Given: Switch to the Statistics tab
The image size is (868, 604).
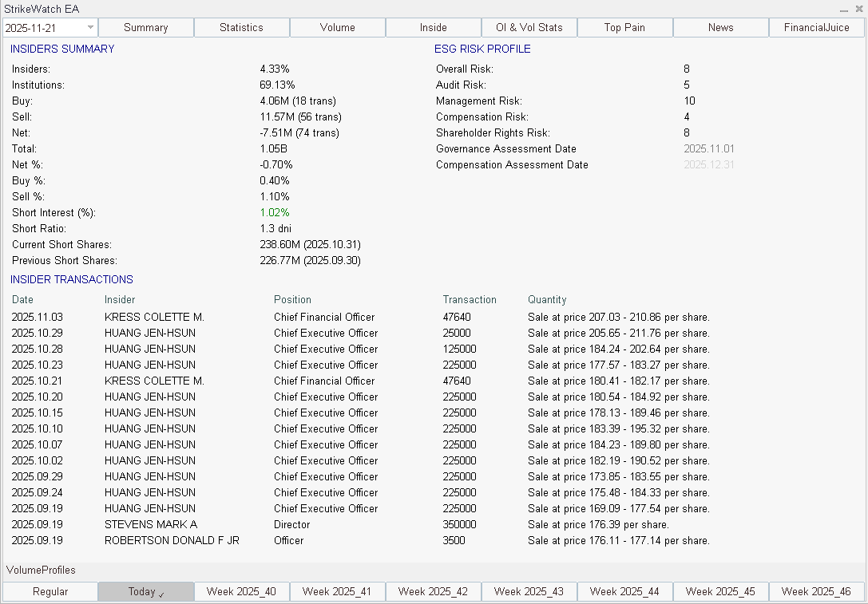Looking at the screenshot, I should click(241, 27).
